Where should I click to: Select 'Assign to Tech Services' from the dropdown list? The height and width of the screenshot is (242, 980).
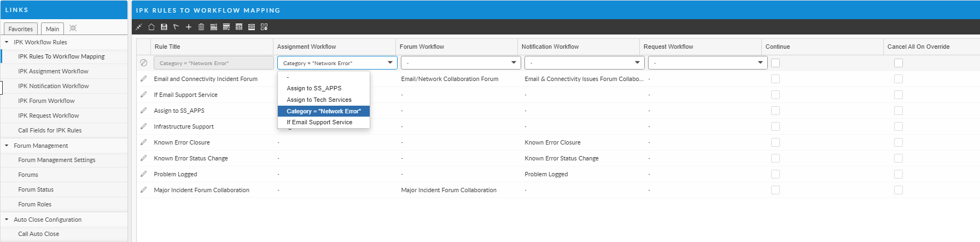(319, 100)
